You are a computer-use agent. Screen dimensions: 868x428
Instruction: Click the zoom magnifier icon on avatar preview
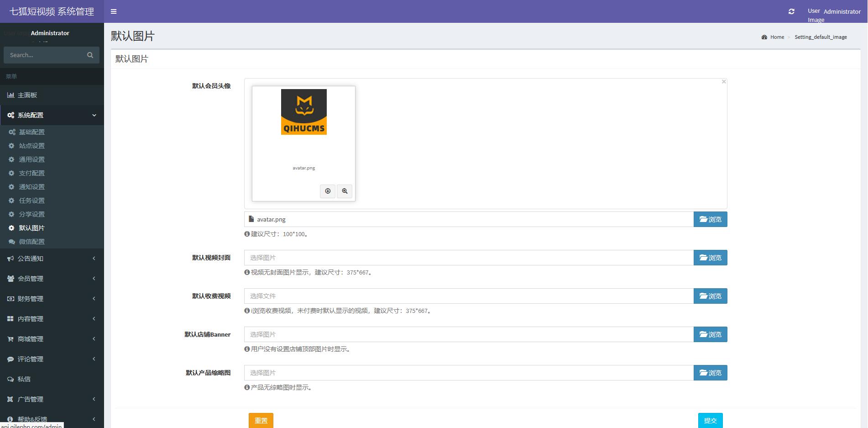coord(345,191)
